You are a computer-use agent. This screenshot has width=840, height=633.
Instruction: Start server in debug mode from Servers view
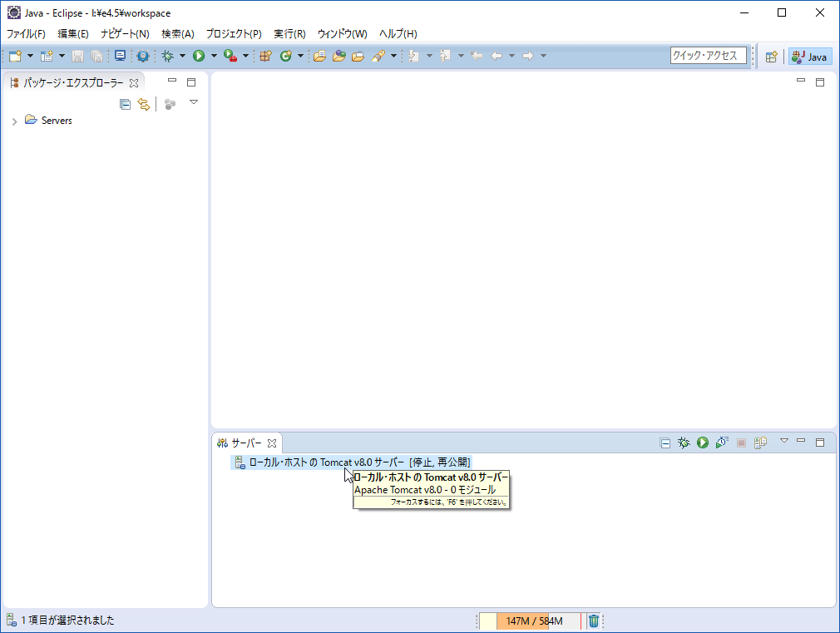tap(684, 443)
